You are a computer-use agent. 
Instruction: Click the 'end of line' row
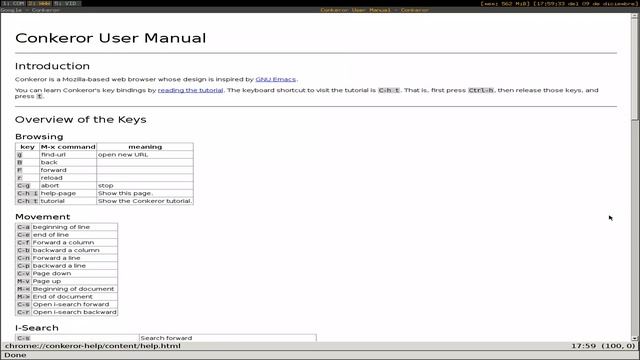pyautogui.click(x=67, y=235)
